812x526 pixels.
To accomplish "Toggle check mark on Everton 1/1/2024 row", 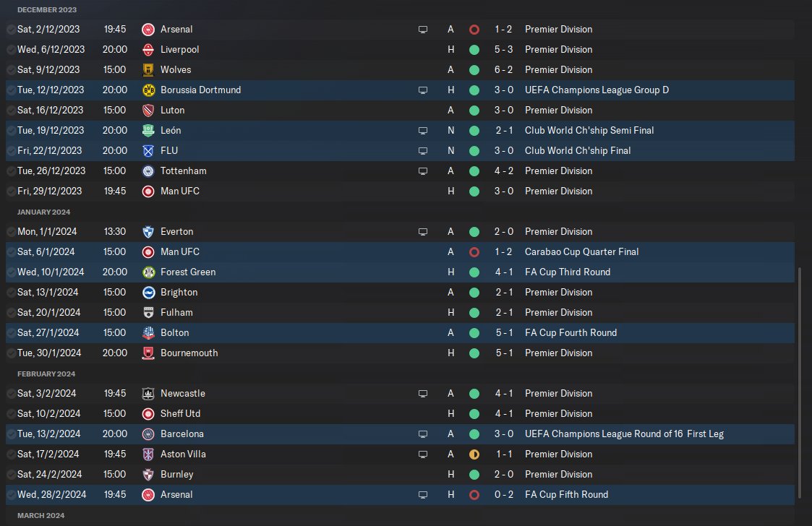I will (11, 232).
